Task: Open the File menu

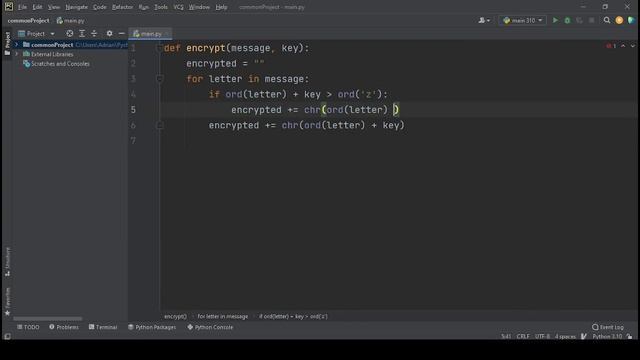Action: pos(22,7)
